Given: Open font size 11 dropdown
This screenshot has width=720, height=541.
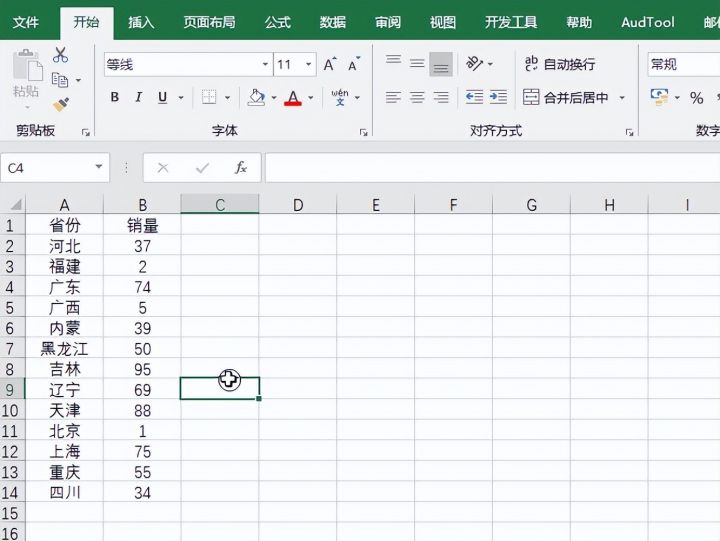Looking at the screenshot, I should [x=309, y=64].
